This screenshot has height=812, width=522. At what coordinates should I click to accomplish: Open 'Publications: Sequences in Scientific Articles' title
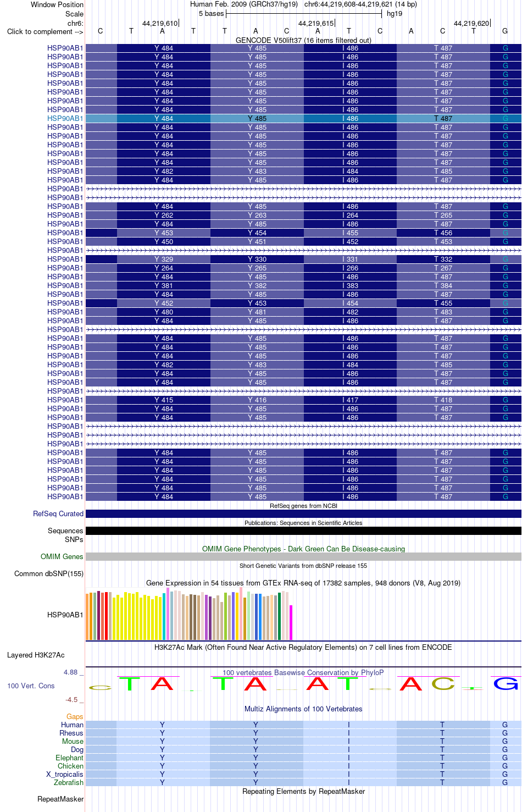pos(303,523)
